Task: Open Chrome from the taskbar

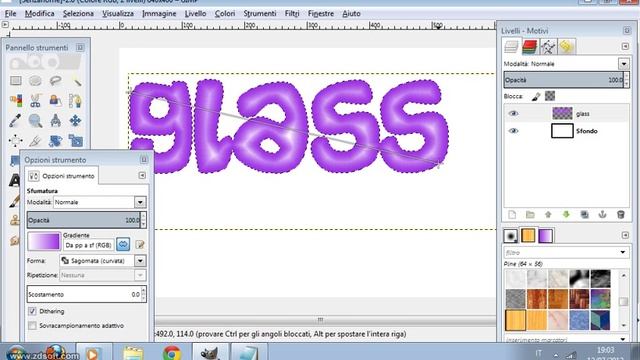Action: [172, 353]
